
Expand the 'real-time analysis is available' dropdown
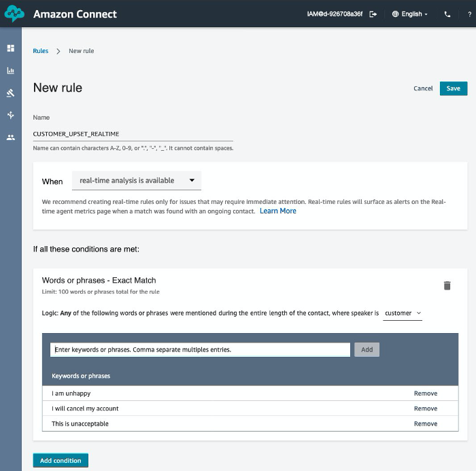(x=137, y=181)
